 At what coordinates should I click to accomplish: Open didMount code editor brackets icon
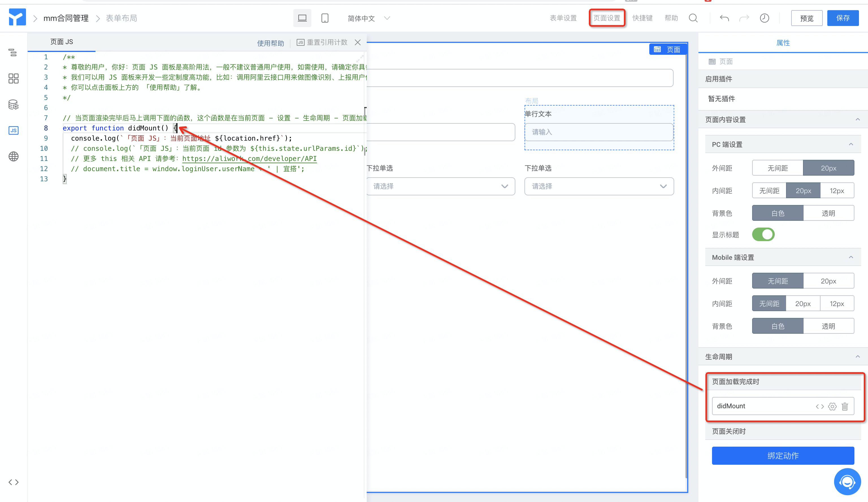820,406
